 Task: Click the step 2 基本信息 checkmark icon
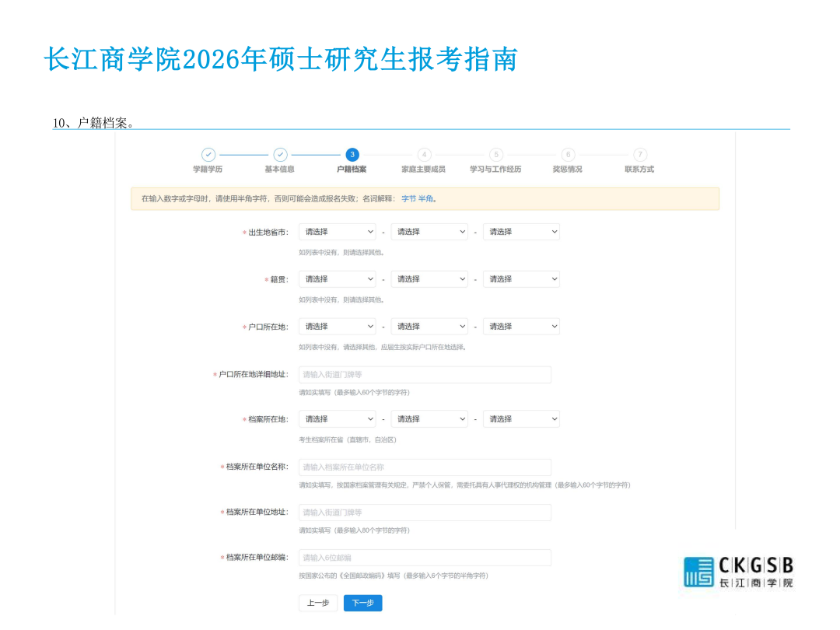coord(280,155)
